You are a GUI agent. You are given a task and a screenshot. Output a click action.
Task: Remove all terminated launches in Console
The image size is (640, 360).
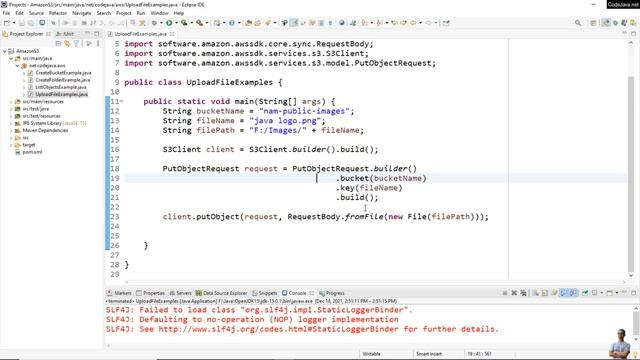[523, 293]
